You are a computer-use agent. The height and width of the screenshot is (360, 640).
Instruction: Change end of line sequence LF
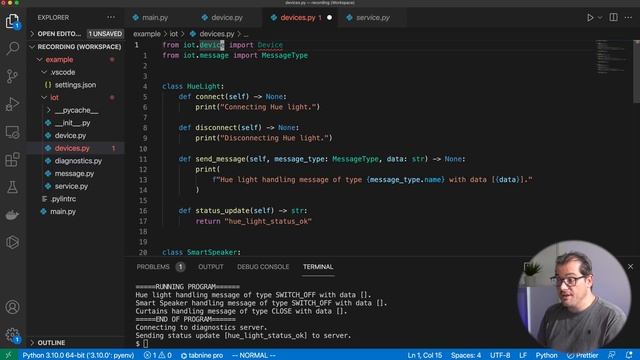(x=523, y=355)
